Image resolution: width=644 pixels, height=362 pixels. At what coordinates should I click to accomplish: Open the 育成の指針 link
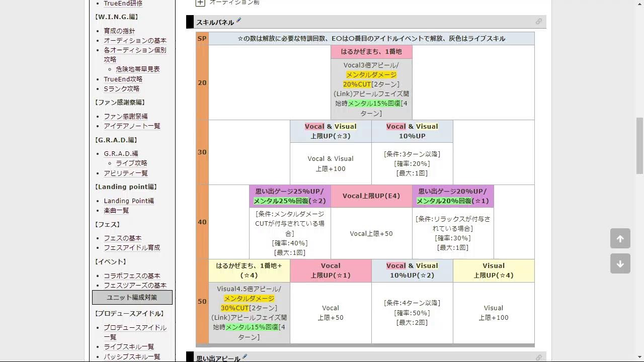coord(119,31)
